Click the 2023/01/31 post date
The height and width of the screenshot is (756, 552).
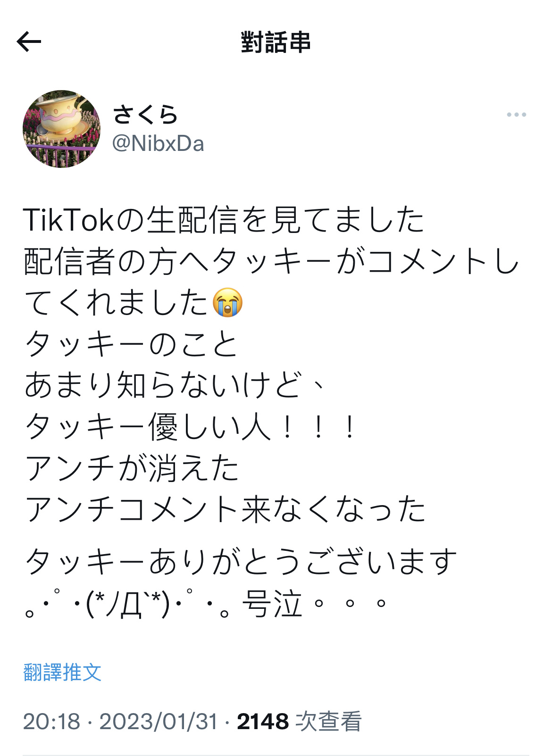point(159,722)
